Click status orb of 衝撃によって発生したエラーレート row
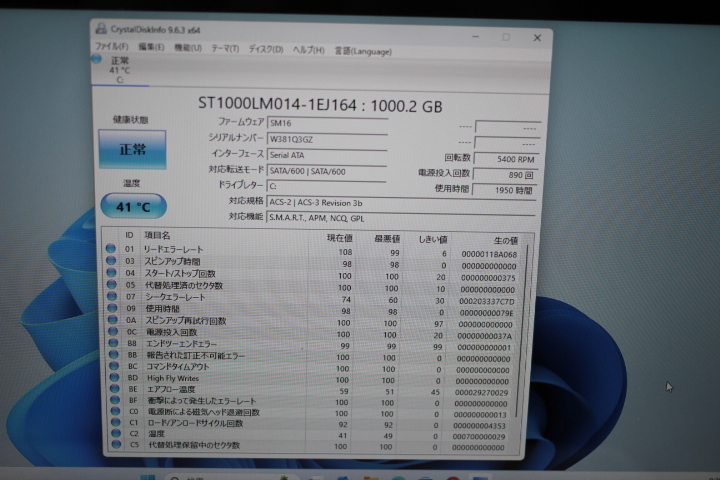This screenshot has height=480, width=720. click(x=115, y=400)
